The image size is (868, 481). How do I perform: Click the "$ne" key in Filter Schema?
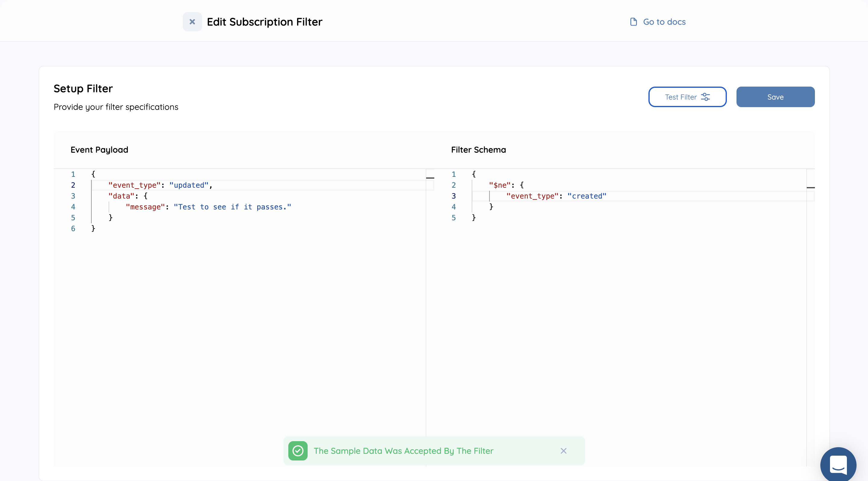[x=500, y=185]
